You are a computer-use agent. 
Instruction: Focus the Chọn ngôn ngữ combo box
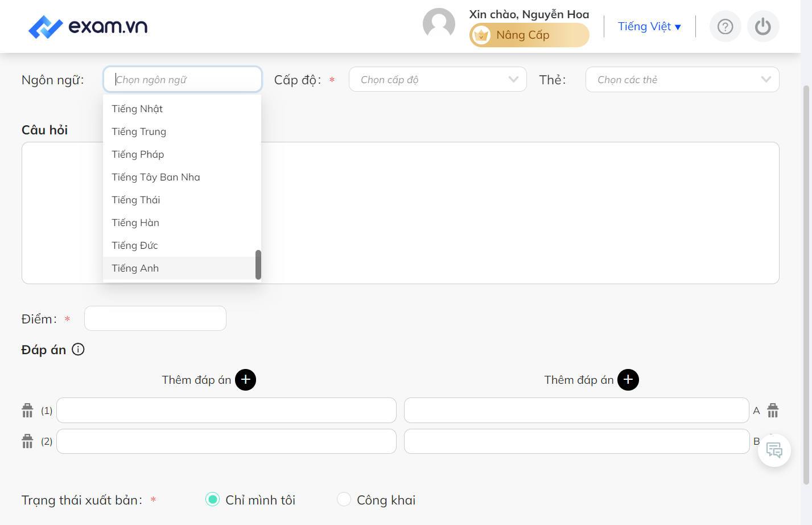click(x=183, y=79)
